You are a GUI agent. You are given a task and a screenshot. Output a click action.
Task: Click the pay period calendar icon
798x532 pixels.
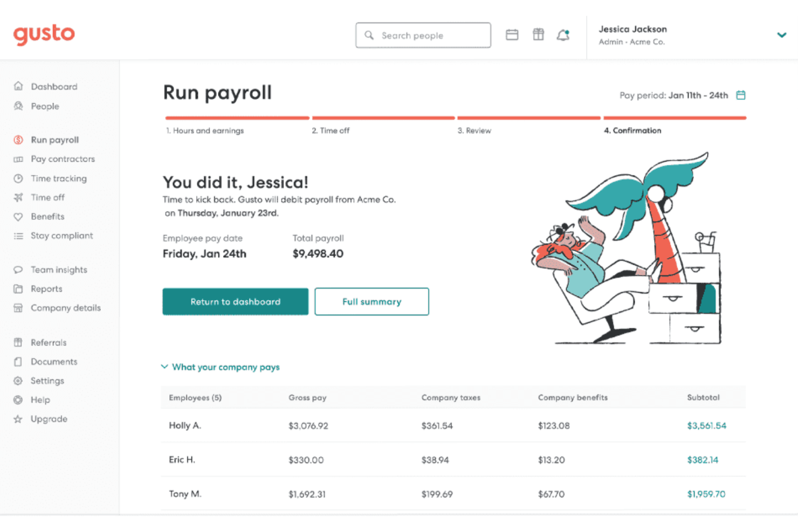(741, 95)
